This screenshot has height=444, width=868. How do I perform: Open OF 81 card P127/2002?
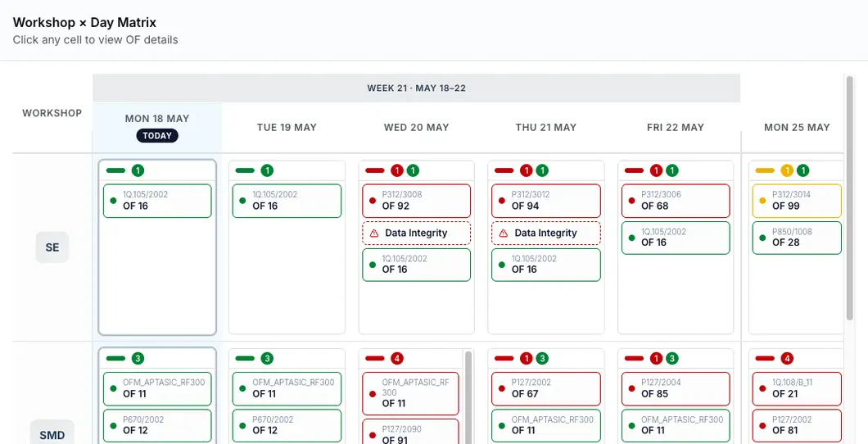coord(797,426)
